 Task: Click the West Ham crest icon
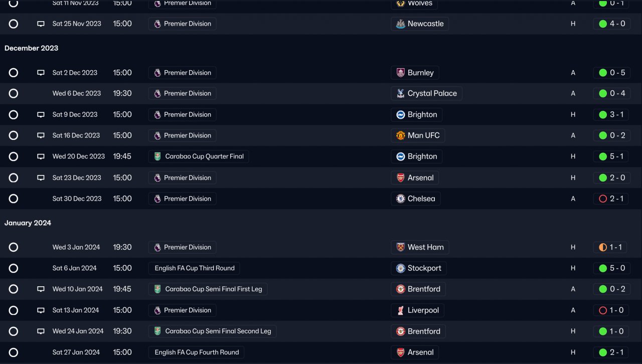tap(400, 247)
